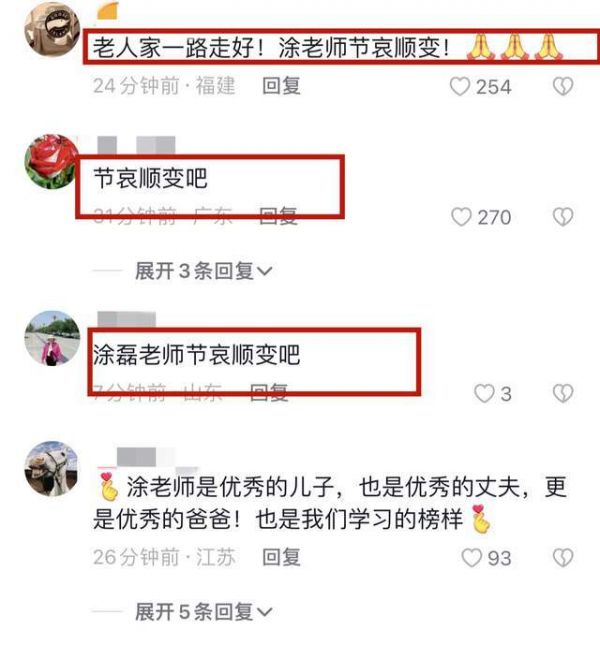Image resolution: width=600 pixels, height=645 pixels.
Task: Dislike the Jiangsu comment via broken heart
Action: point(563,558)
